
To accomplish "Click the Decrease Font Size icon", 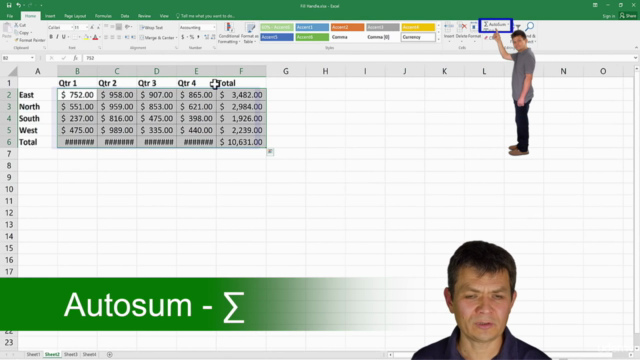I will click(98, 27).
